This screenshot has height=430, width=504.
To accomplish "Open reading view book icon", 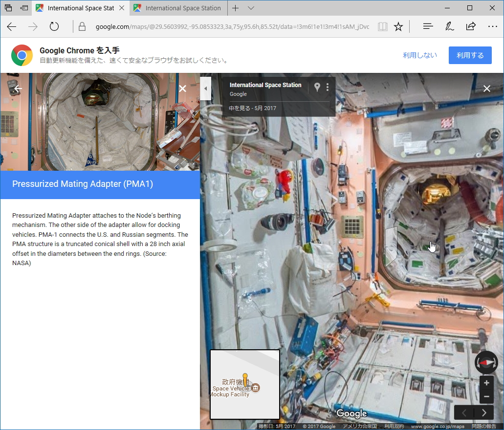I will [x=382, y=27].
